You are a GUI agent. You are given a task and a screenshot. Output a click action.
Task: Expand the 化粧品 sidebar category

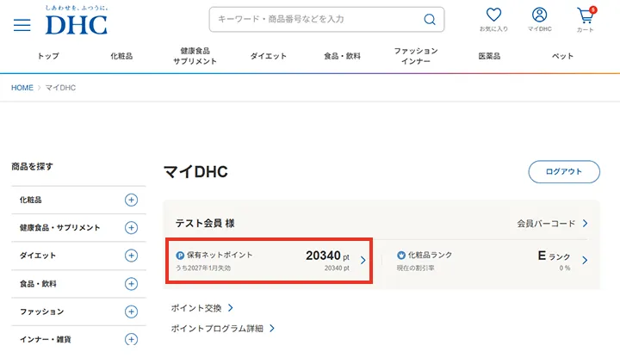[131, 200]
